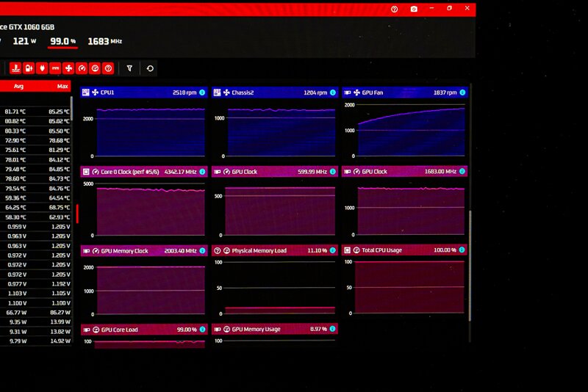The height and width of the screenshot is (392, 588).
Task: Select the 99.0 % load readout
Action: point(63,41)
